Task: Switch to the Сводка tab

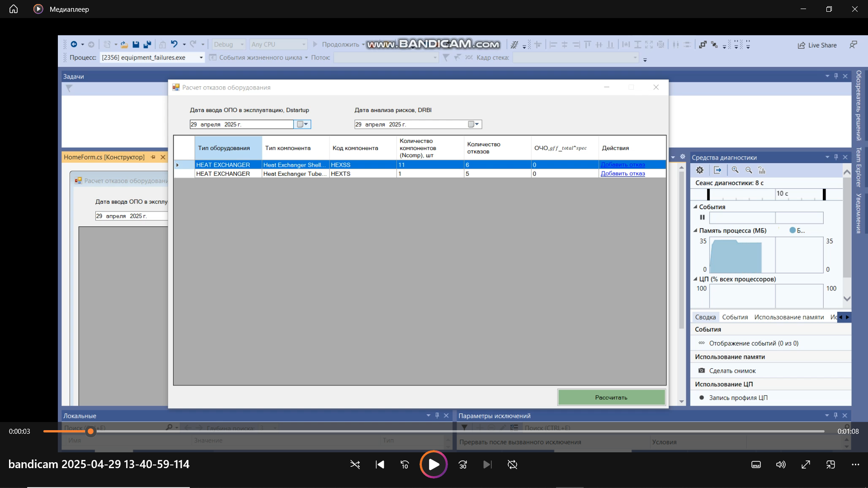Action: pyautogui.click(x=705, y=317)
